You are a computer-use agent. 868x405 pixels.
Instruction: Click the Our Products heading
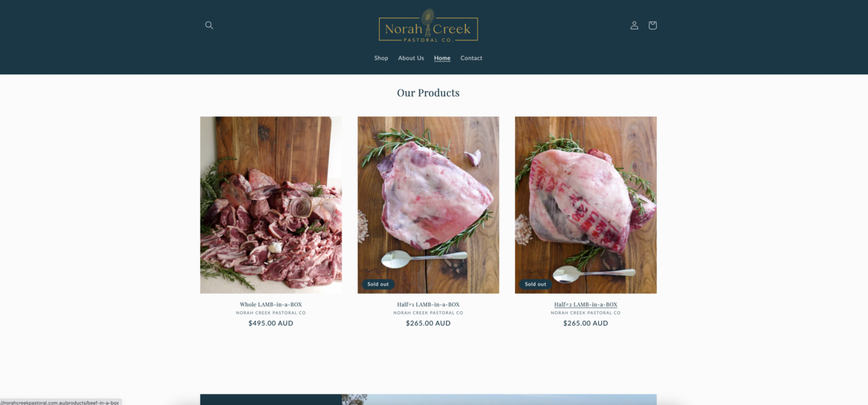[428, 93]
